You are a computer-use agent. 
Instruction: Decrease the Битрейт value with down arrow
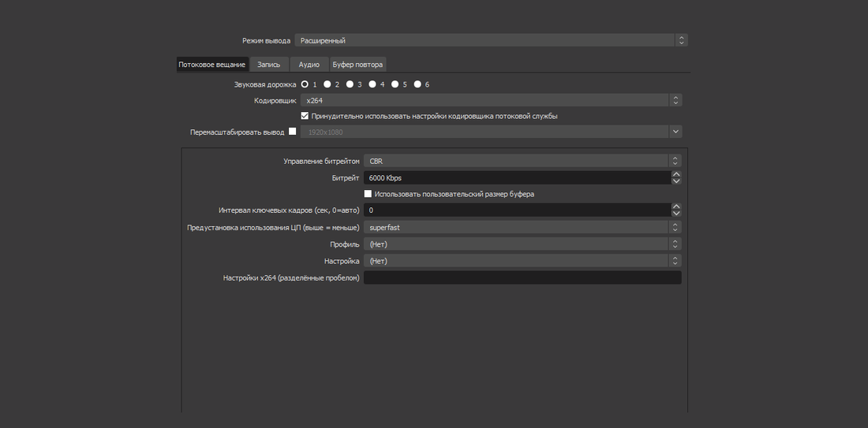tap(676, 181)
